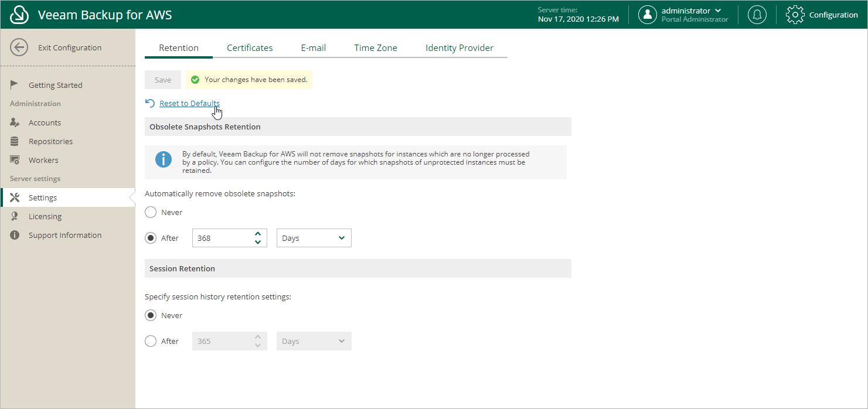The image size is (868, 409).
Task: Click the Server settings section label
Action: click(x=35, y=179)
